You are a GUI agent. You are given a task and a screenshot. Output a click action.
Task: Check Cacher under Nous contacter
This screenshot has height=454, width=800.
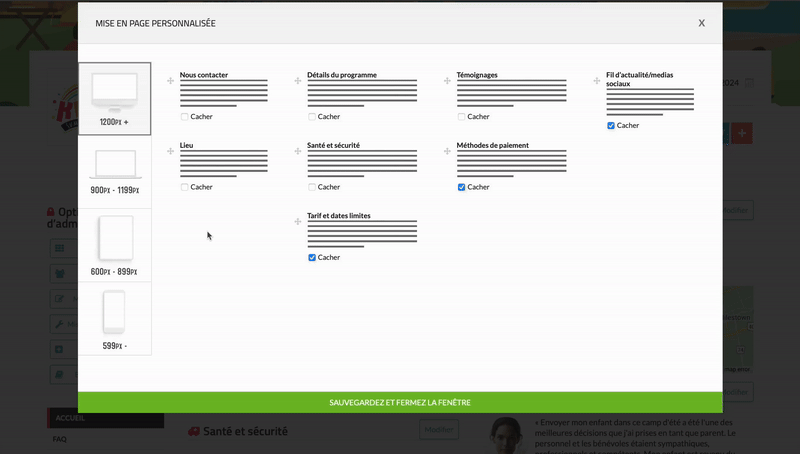pos(185,117)
